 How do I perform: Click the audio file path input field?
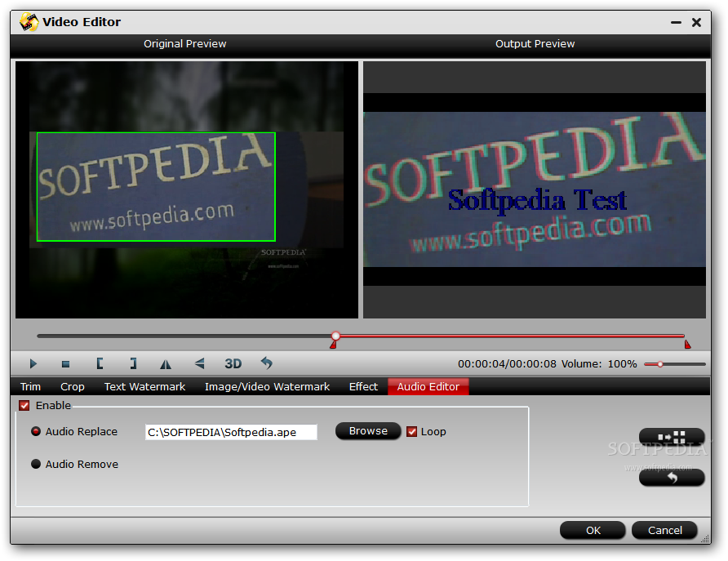tap(231, 432)
